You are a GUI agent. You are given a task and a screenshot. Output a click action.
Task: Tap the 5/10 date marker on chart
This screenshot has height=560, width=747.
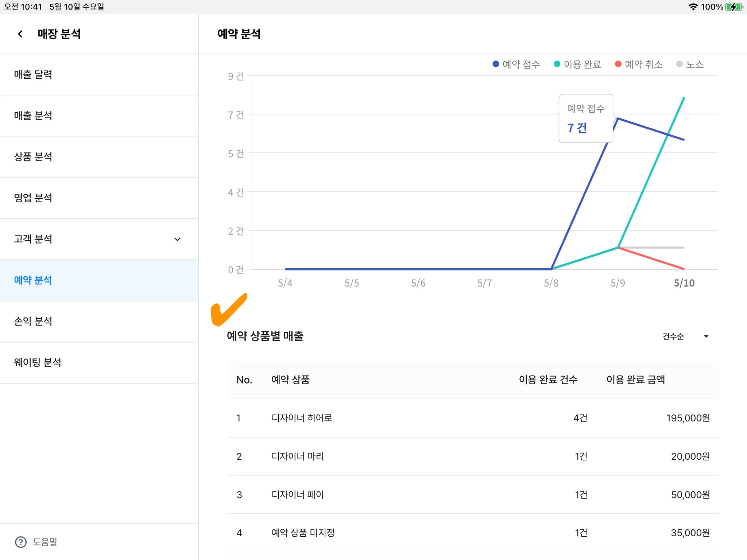click(x=684, y=283)
